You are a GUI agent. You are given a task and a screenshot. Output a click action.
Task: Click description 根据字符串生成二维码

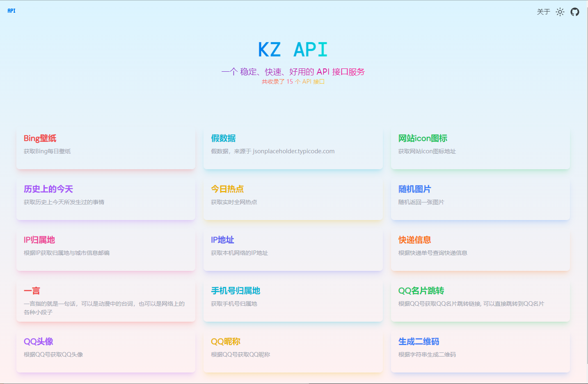click(427, 354)
